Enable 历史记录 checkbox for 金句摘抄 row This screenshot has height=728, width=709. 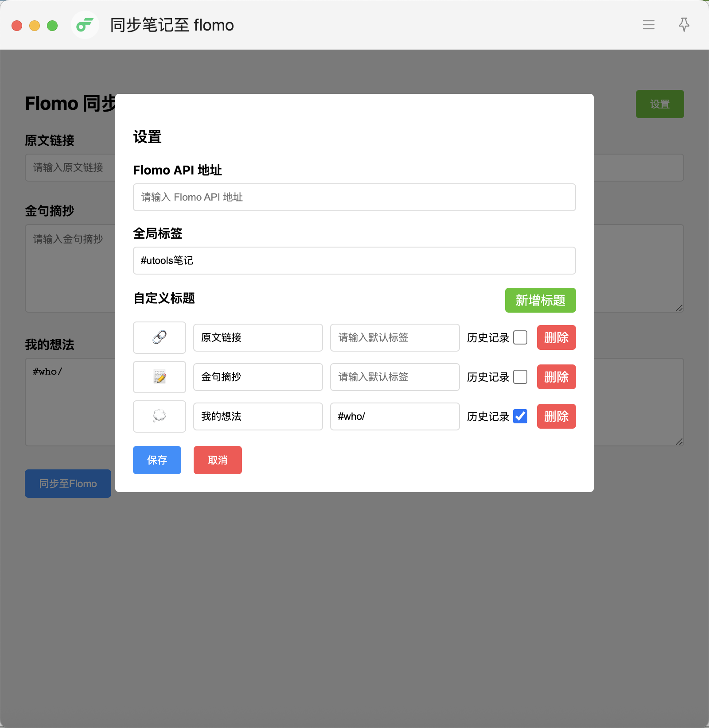click(x=520, y=377)
